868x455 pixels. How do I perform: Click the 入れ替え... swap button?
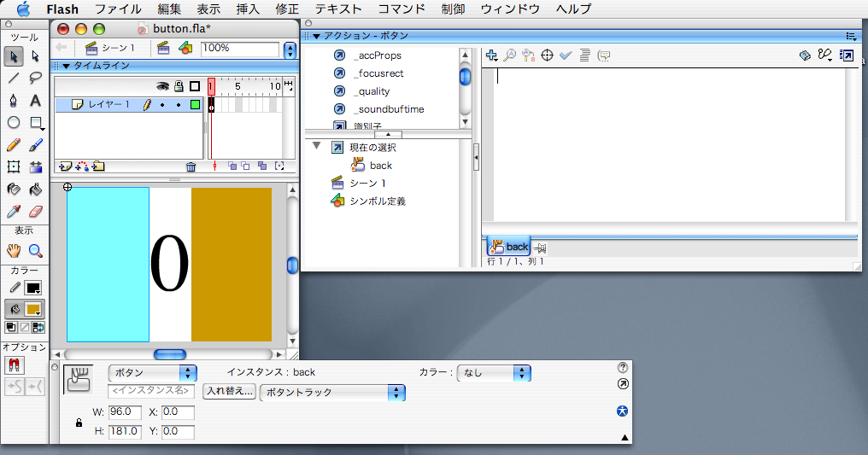(x=229, y=392)
